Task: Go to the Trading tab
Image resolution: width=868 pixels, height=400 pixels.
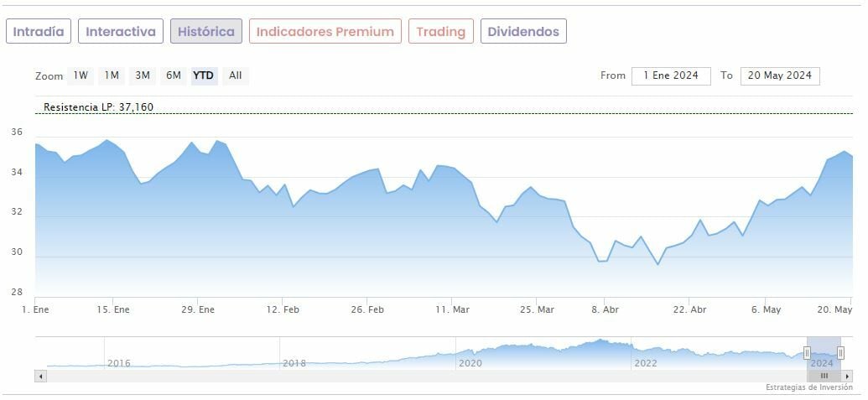Action: pos(440,32)
